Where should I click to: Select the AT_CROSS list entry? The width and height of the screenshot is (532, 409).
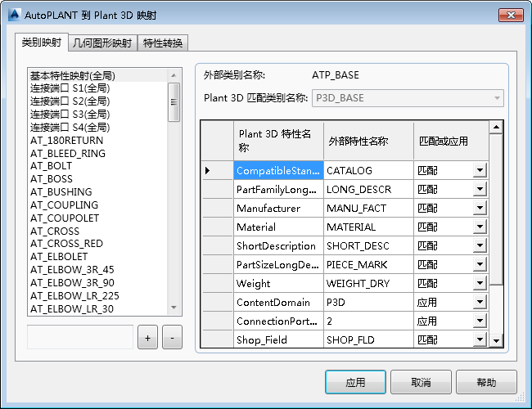coord(98,231)
